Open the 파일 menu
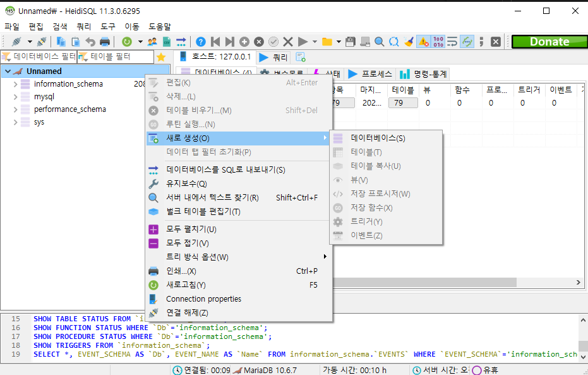The image size is (588, 375). (x=11, y=27)
